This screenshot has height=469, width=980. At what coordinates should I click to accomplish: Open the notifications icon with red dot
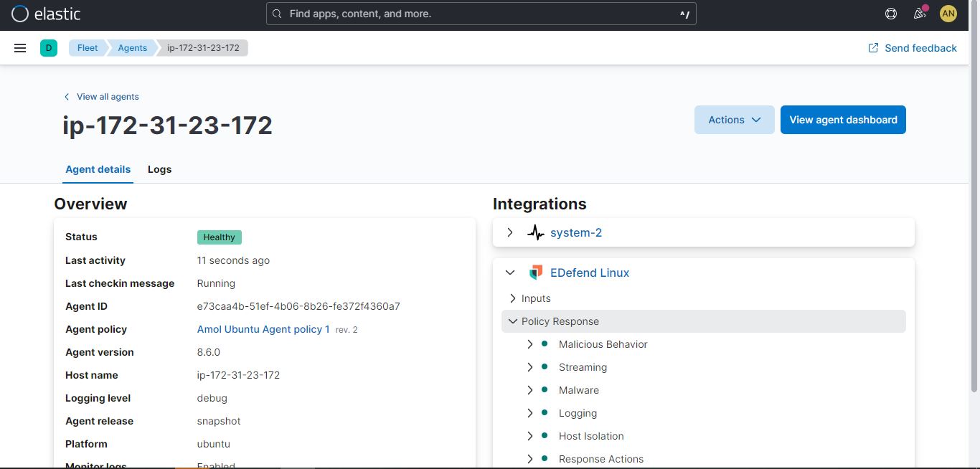(919, 13)
